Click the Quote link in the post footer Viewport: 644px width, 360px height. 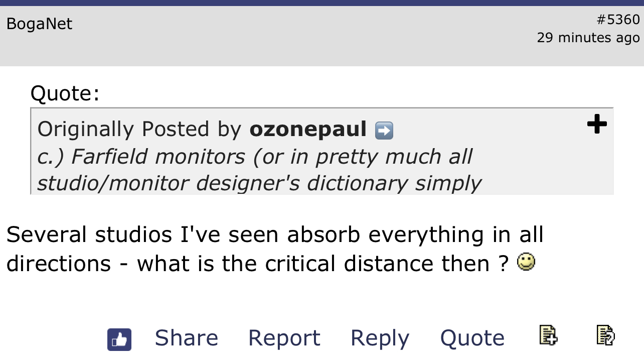[472, 338]
